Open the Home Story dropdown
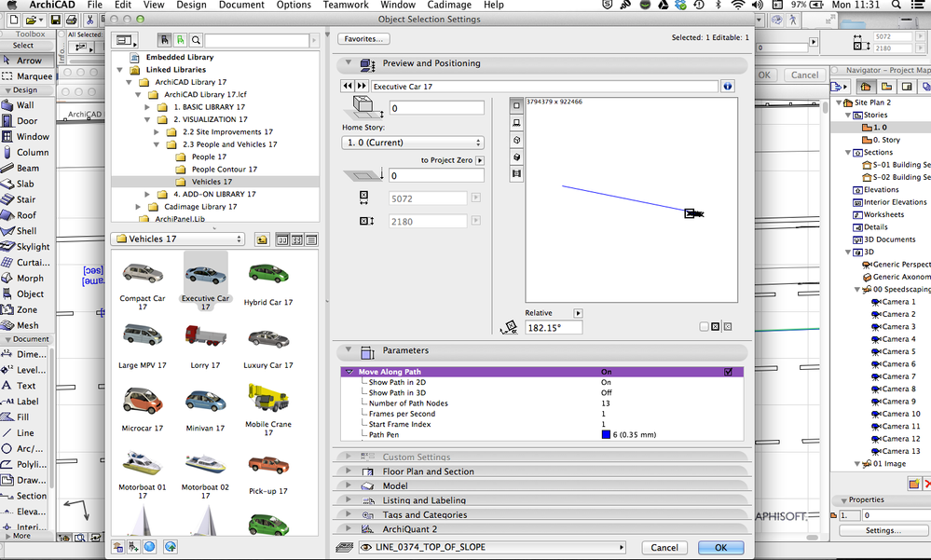Screen dimensions: 931x560 click(x=413, y=143)
